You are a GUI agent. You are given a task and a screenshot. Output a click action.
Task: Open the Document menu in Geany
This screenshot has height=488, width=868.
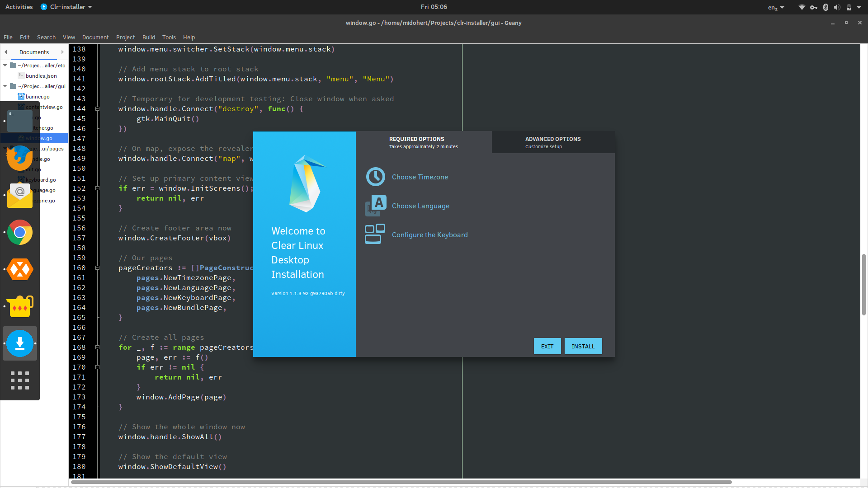[x=95, y=37]
